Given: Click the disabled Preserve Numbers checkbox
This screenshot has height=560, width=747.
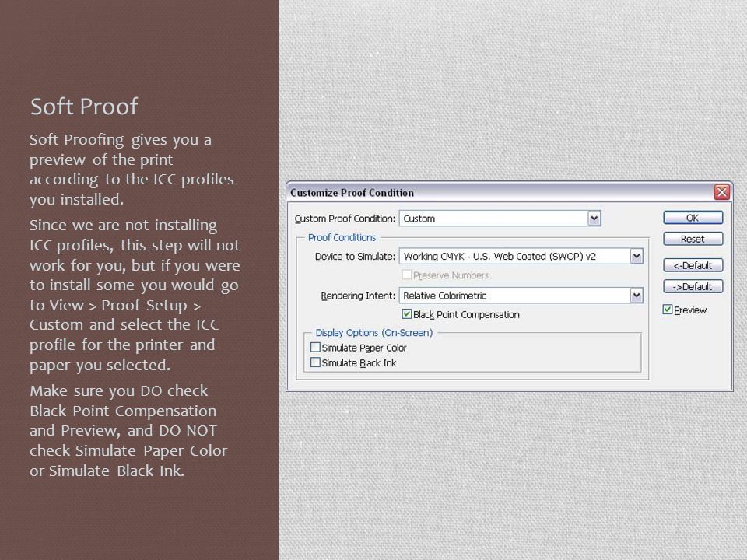Looking at the screenshot, I should click(406, 275).
